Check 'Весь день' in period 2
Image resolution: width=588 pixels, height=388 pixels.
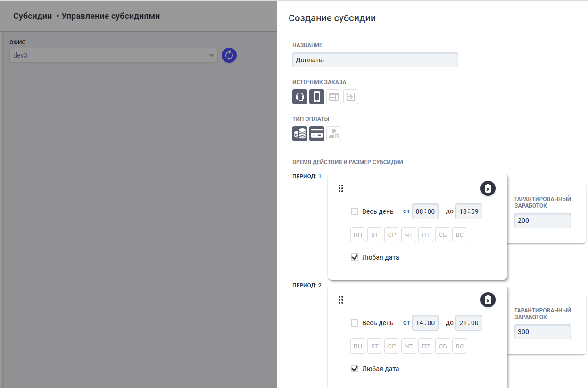(x=355, y=323)
